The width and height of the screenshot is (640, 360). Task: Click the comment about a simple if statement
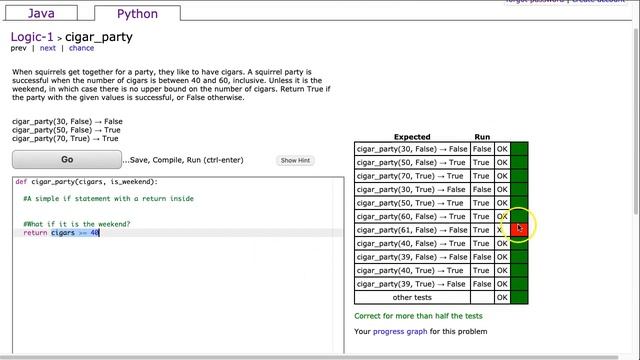(x=109, y=199)
